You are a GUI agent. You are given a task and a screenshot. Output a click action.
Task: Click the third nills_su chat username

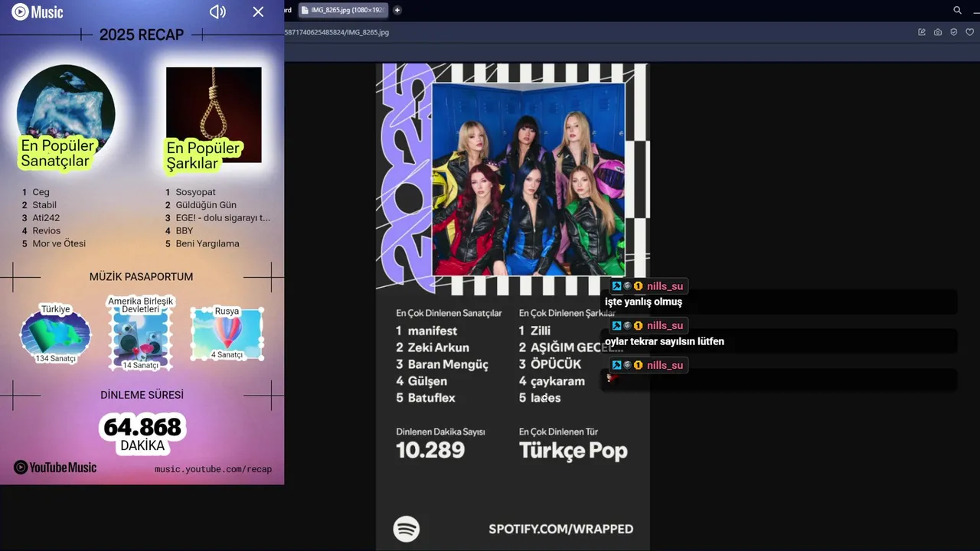pyautogui.click(x=665, y=365)
